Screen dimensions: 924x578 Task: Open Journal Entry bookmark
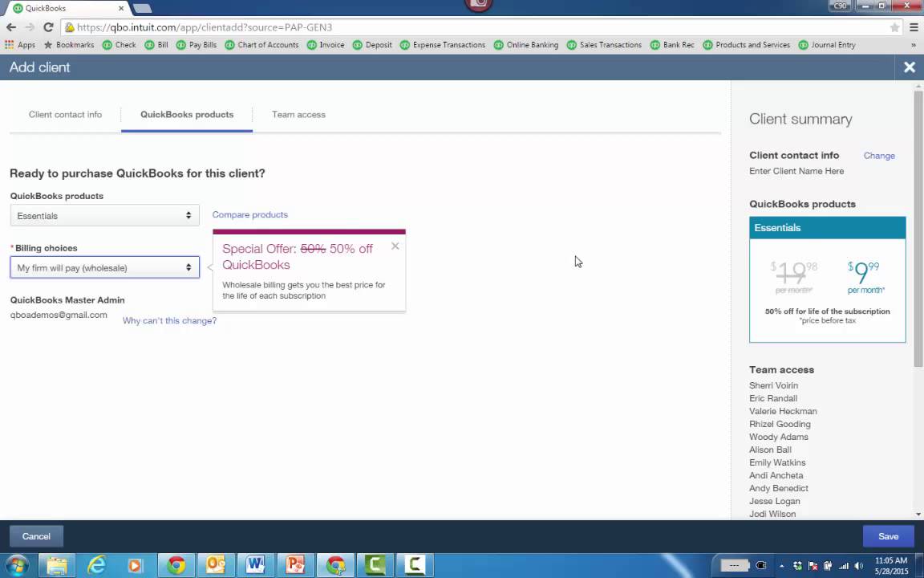pyautogui.click(x=828, y=45)
